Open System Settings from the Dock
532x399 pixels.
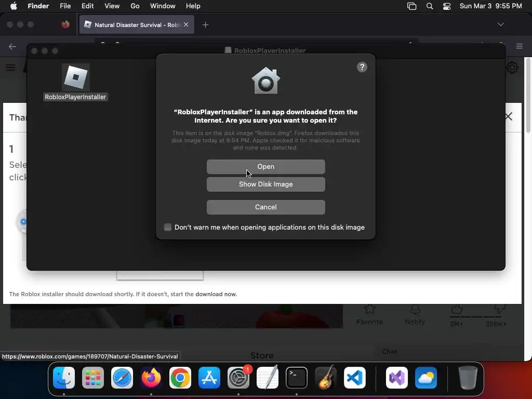click(x=238, y=378)
